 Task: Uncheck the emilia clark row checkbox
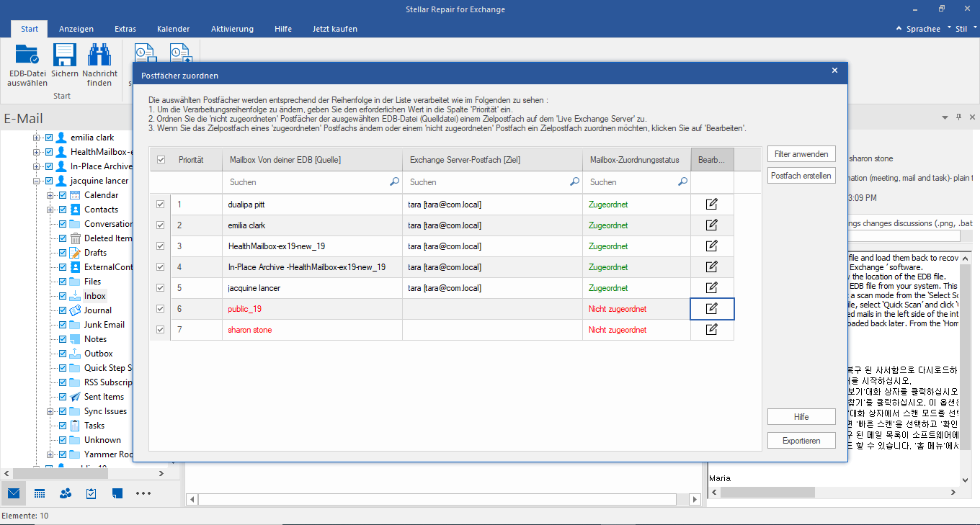(160, 225)
